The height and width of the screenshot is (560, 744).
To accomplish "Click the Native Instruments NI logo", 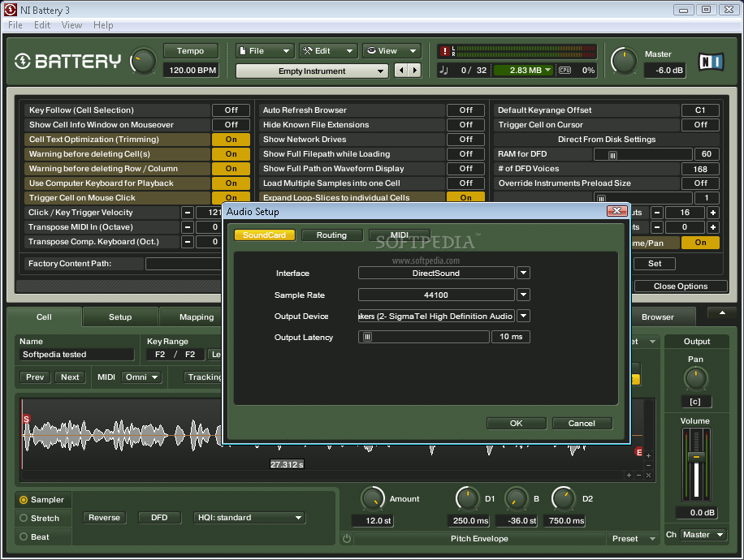I will pos(711,62).
